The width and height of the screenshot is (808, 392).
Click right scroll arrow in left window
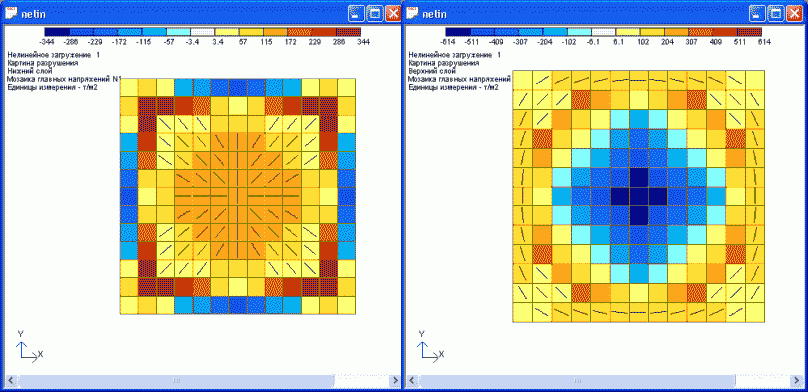pyautogui.click(x=394, y=381)
